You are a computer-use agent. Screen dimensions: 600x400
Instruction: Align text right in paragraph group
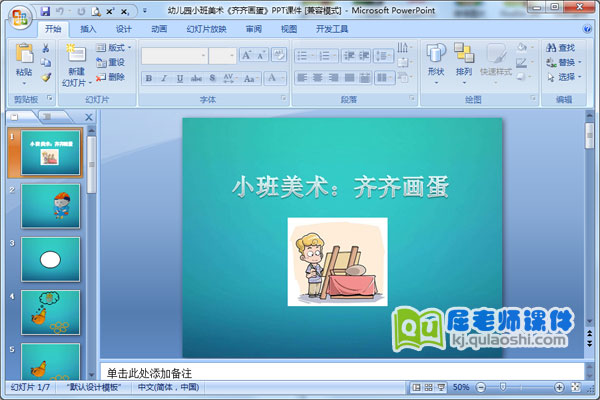point(333,78)
